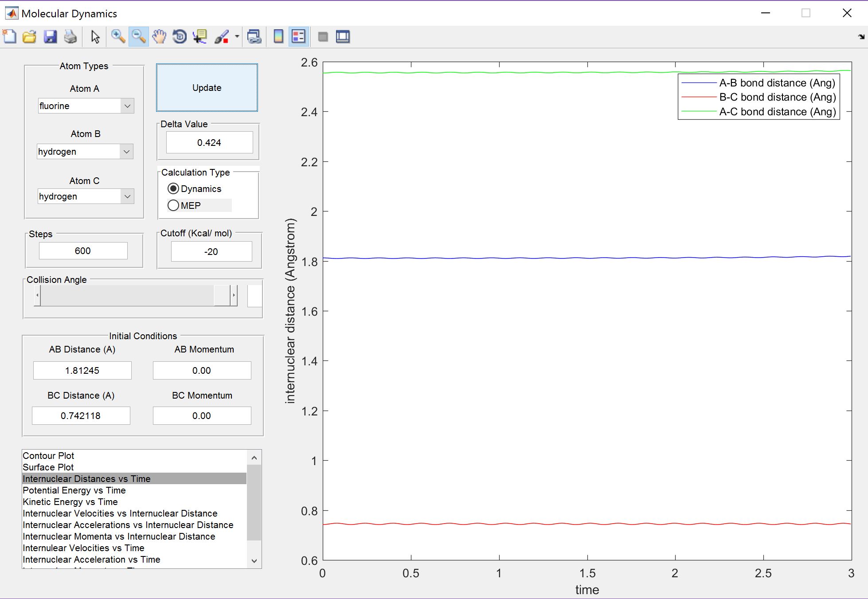Expand the Atom B hydrogen dropdown
Screen dimensions: 868x599
[126, 152]
